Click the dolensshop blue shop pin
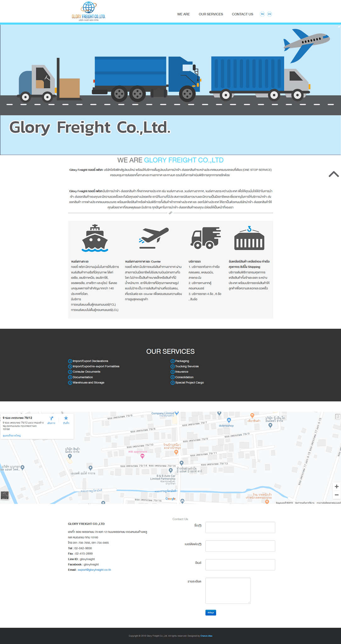 pyautogui.click(x=229, y=420)
